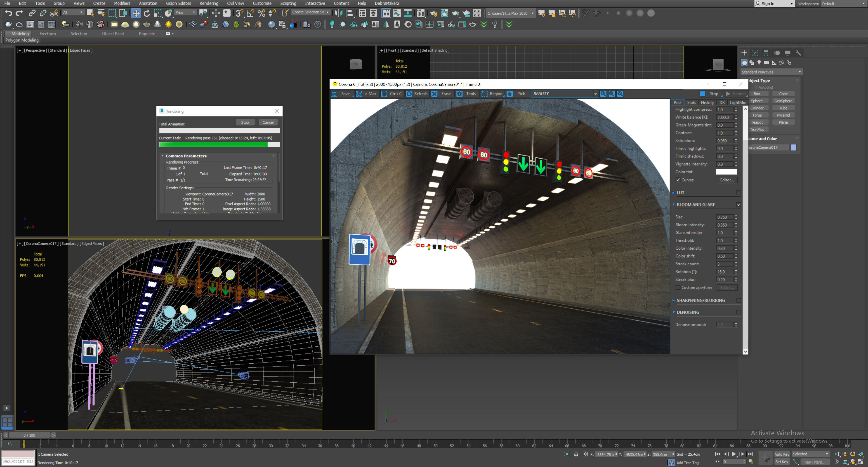
Task: Open the Scripting menu
Action: click(x=288, y=3)
